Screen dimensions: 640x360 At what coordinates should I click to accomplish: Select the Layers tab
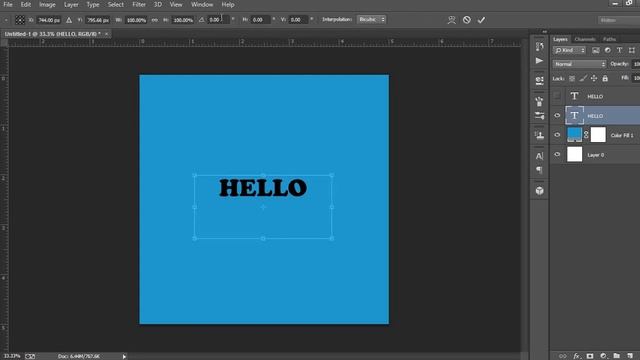[560, 39]
